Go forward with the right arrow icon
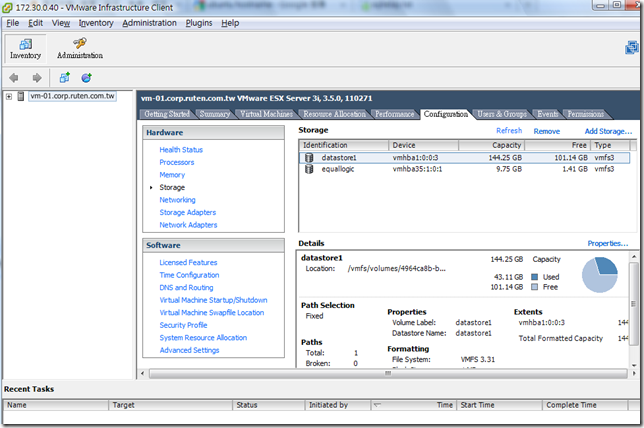 [x=37, y=78]
